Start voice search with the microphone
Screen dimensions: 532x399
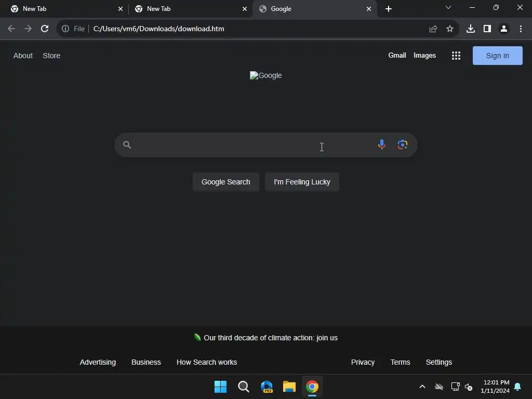[x=382, y=144]
